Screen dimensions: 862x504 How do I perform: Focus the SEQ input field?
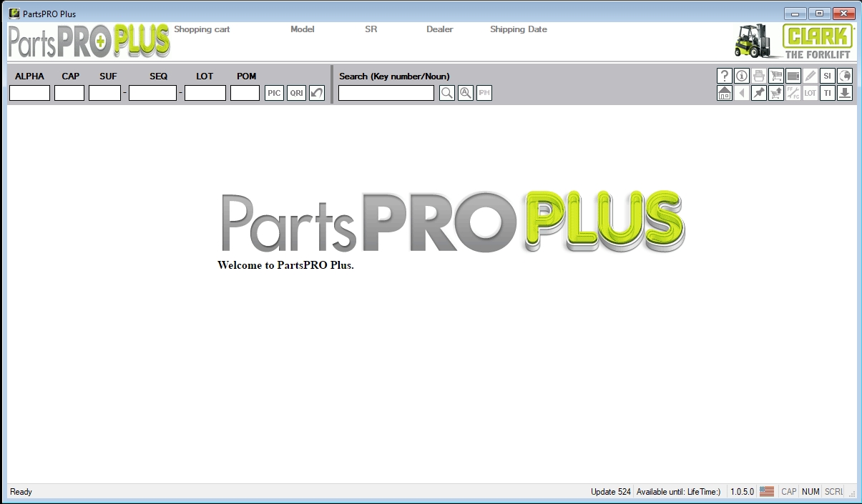[x=152, y=93]
